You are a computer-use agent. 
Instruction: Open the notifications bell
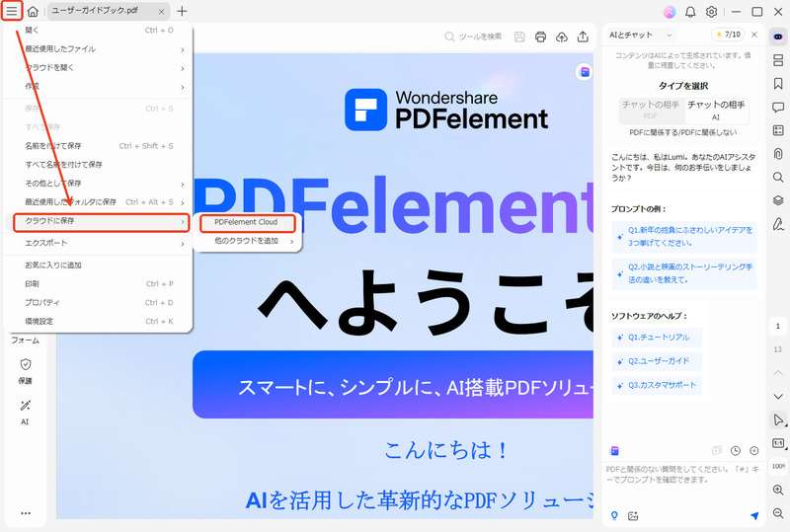pos(690,12)
